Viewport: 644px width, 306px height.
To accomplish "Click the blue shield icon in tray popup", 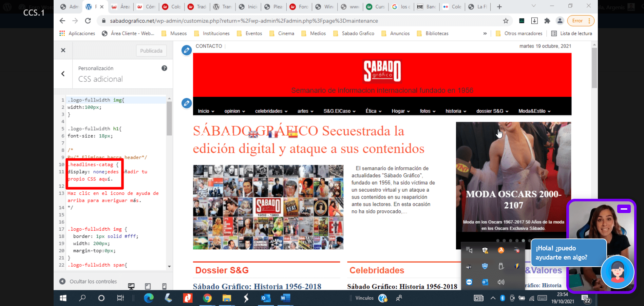I will pos(485,266).
